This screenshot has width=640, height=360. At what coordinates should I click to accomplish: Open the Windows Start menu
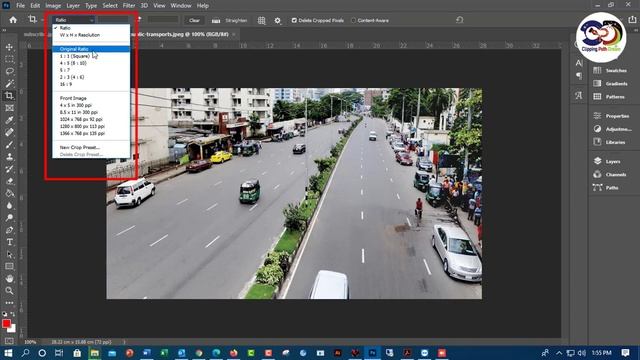pyautogui.click(x=8, y=353)
